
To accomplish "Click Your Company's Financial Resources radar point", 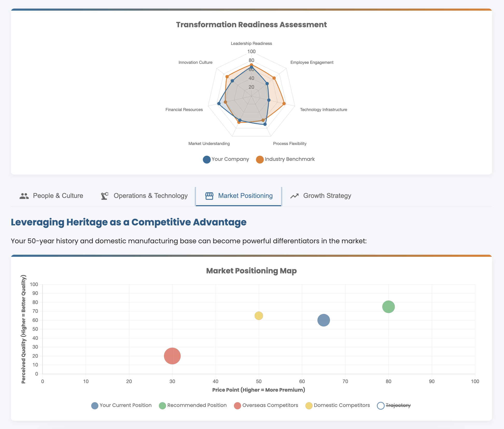I will [x=219, y=104].
